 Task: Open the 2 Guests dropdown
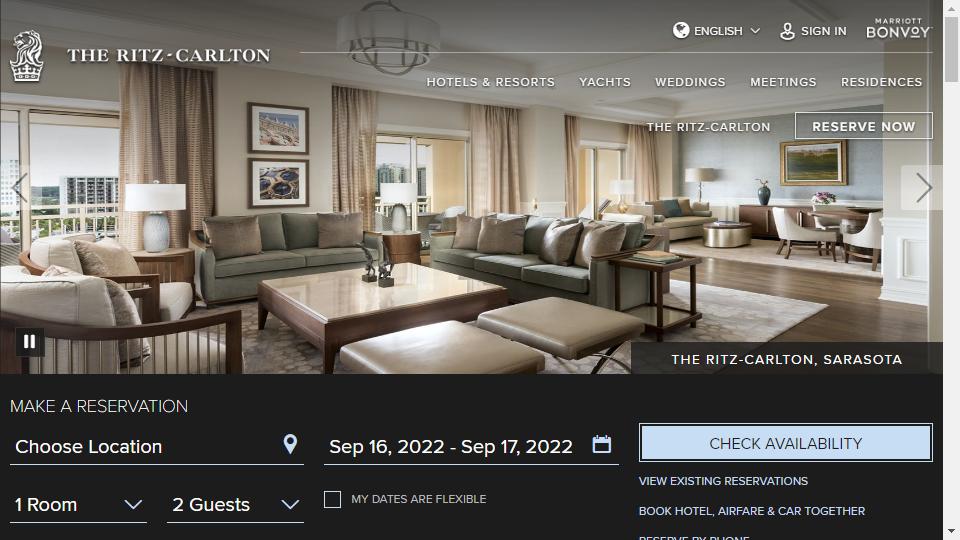[235, 505]
